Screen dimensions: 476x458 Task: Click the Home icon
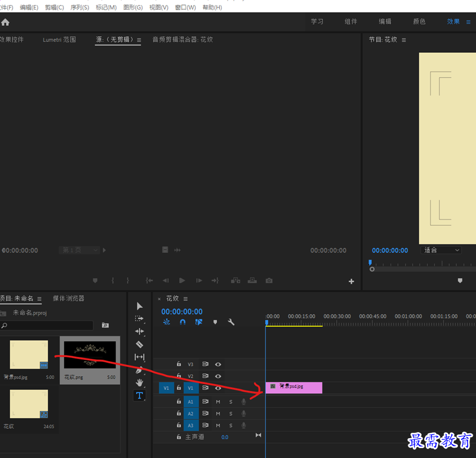(x=5, y=22)
